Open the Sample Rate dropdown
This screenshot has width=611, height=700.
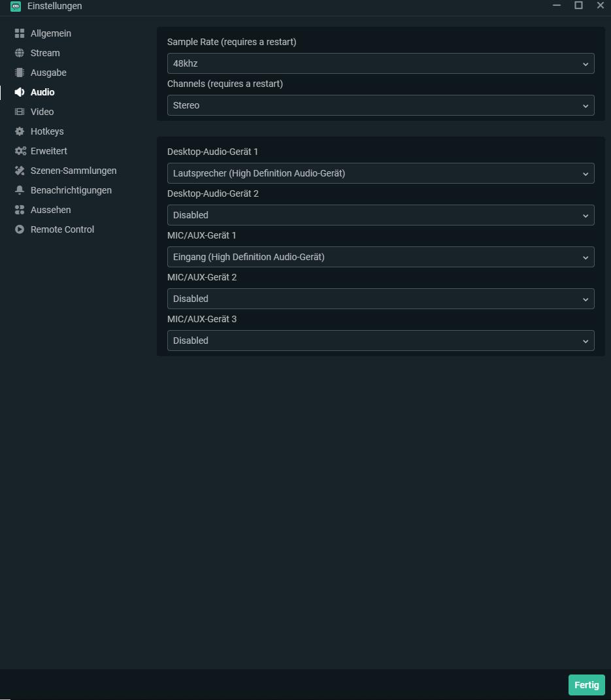pyautogui.click(x=380, y=63)
